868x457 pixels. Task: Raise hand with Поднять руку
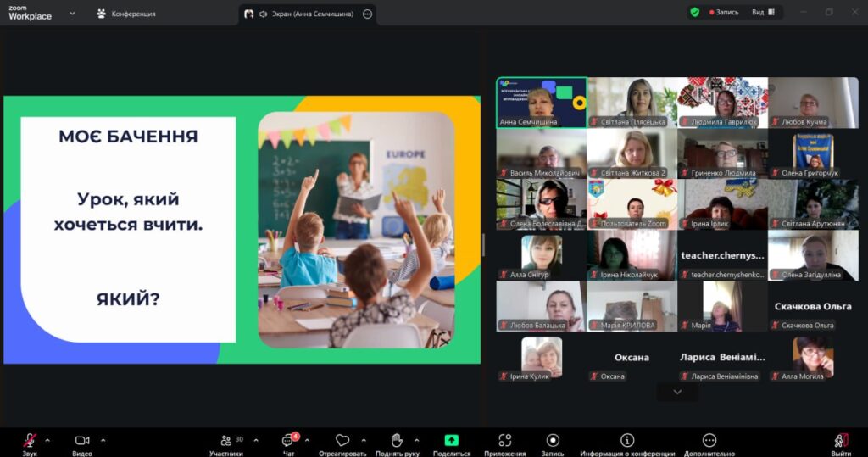click(396, 440)
